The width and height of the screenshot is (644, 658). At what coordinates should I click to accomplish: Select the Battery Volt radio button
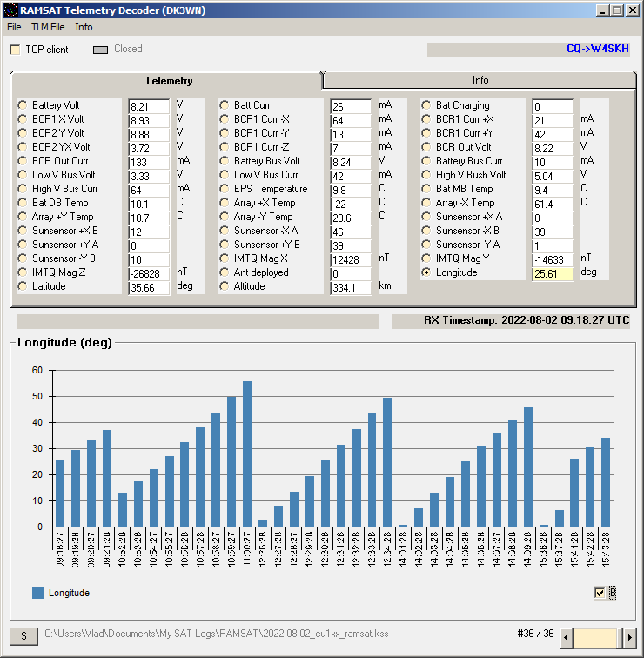pos(23,105)
